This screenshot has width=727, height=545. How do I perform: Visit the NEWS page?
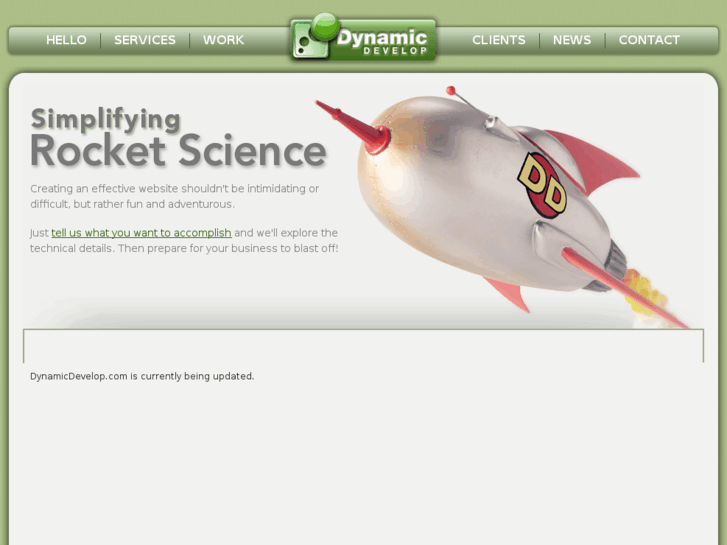[x=572, y=40]
